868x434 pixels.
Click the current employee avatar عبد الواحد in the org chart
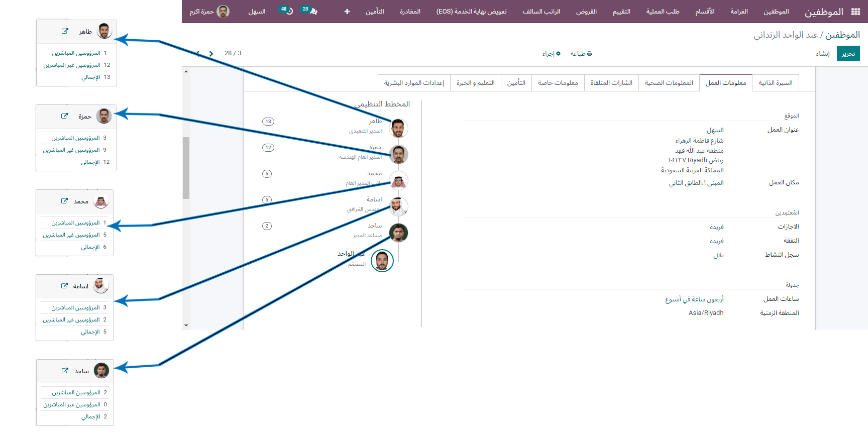(382, 261)
